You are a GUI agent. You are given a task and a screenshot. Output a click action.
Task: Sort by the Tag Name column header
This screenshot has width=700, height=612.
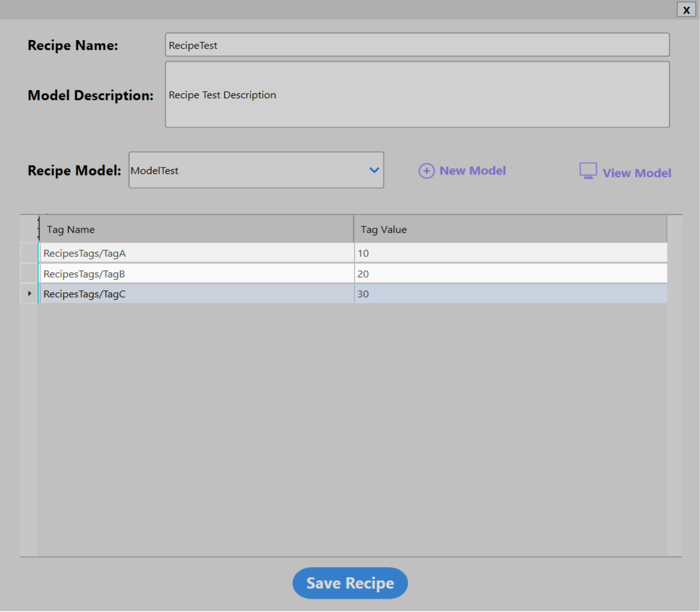pos(196,230)
